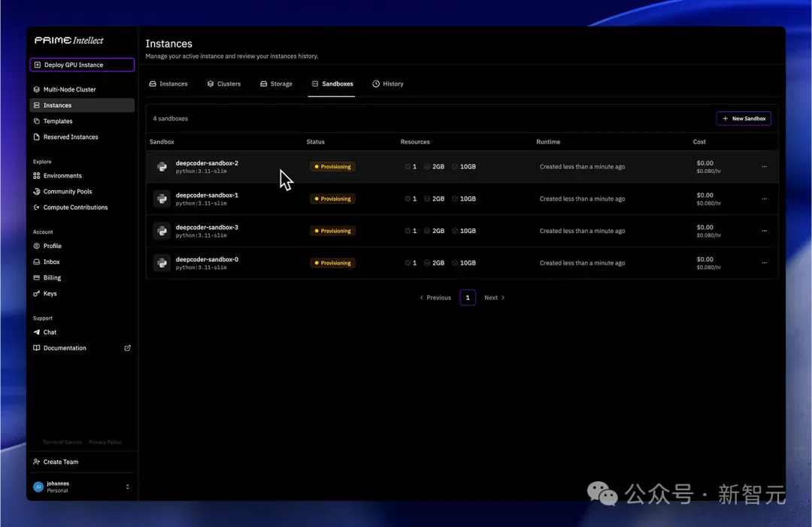Viewport: 812px width, 527px height.
Task: Switch to the Clusters tab
Action: click(x=224, y=84)
